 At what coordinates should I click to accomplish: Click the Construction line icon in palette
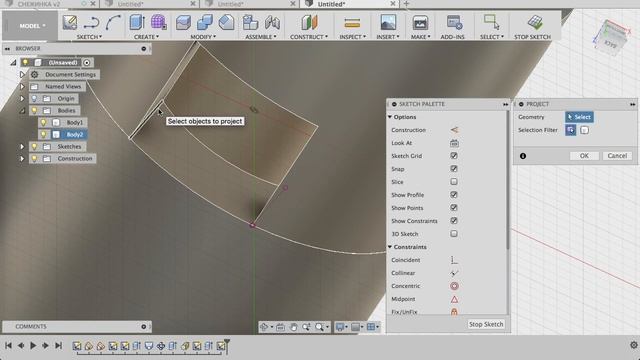454,130
